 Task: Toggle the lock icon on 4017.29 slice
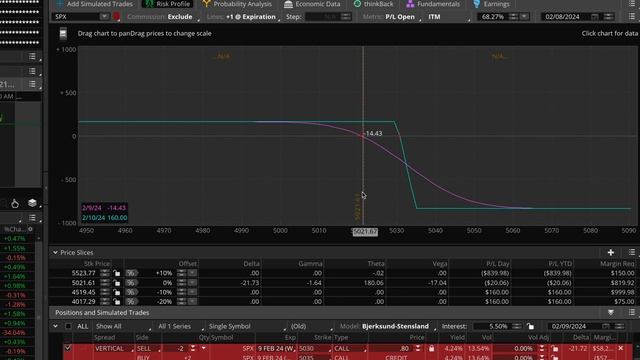(117, 302)
